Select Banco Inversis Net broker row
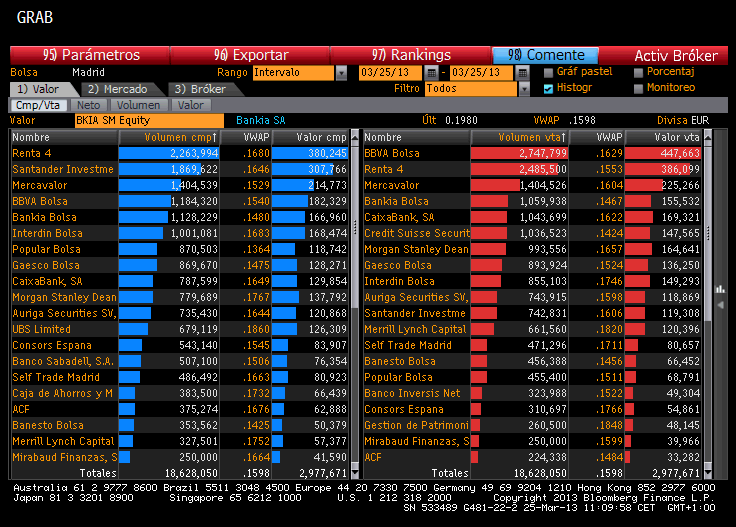 tap(532, 393)
